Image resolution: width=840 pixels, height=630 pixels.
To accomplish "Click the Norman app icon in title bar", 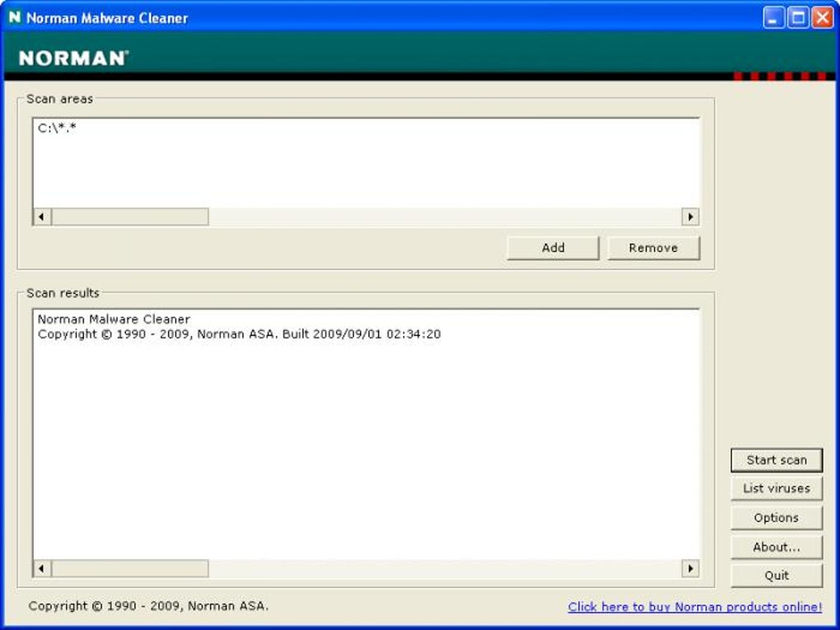I will (15, 17).
